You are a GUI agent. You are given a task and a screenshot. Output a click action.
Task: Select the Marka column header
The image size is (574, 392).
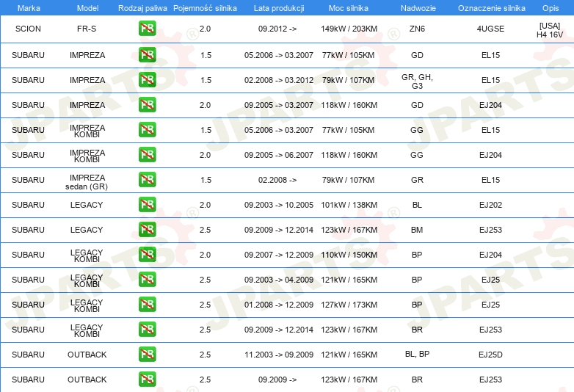pyautogui.click(x=29, y=8)
